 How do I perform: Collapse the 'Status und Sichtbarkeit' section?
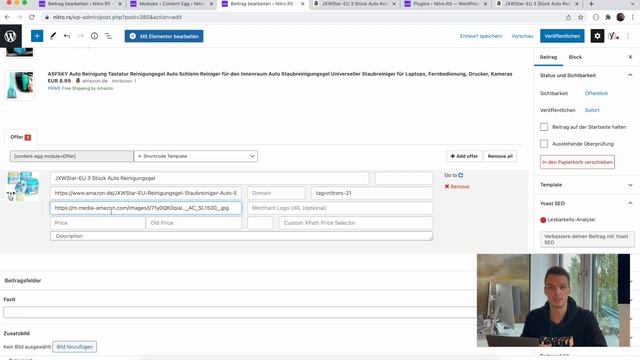[x=630, y=75]
